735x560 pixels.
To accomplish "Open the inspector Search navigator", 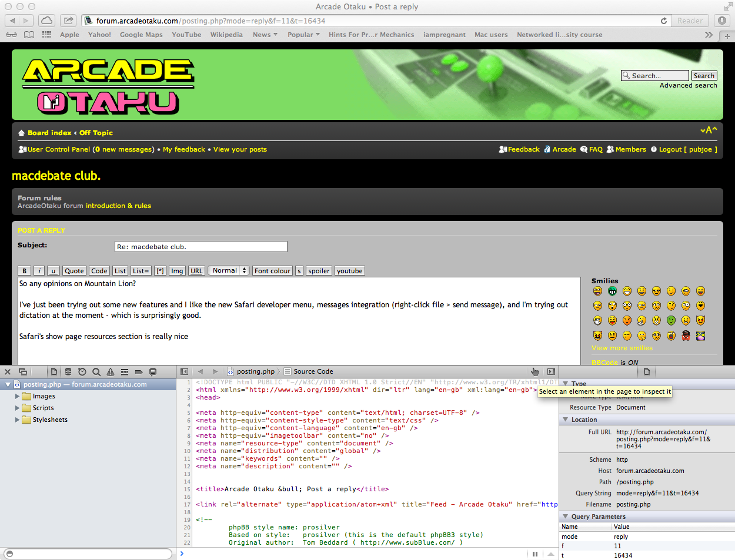I will [x=96, y=371].
